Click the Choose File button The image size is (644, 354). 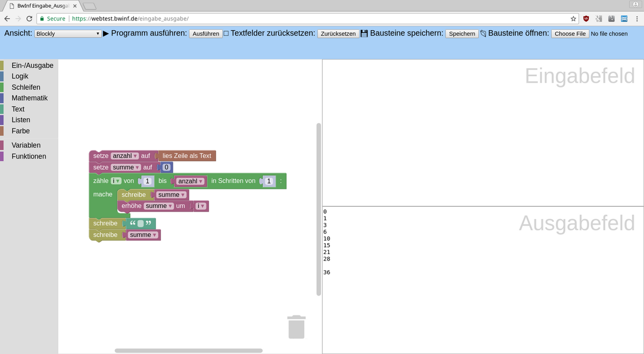click(x=570, y=33)
